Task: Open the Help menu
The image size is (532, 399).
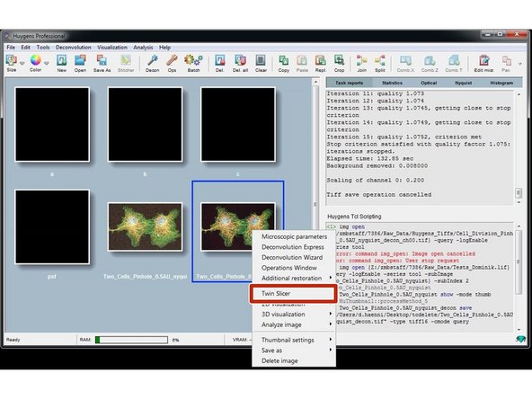Action: 164,47
